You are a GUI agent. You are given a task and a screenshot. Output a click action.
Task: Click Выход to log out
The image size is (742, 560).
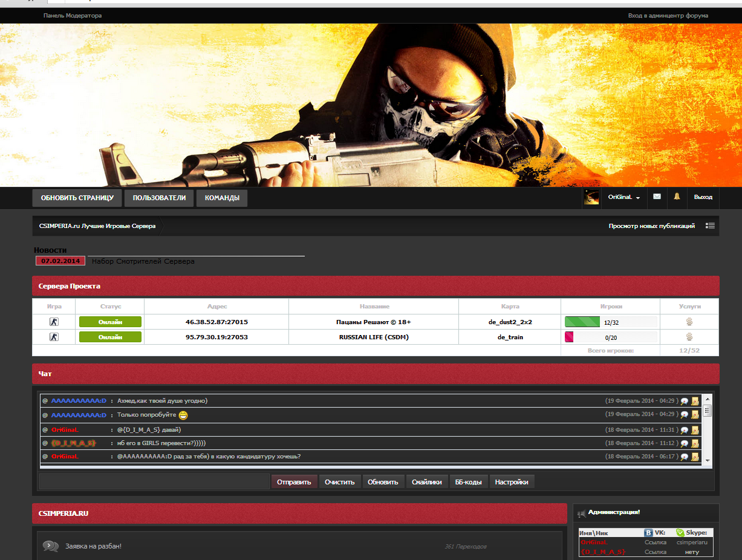coord(703,197)
